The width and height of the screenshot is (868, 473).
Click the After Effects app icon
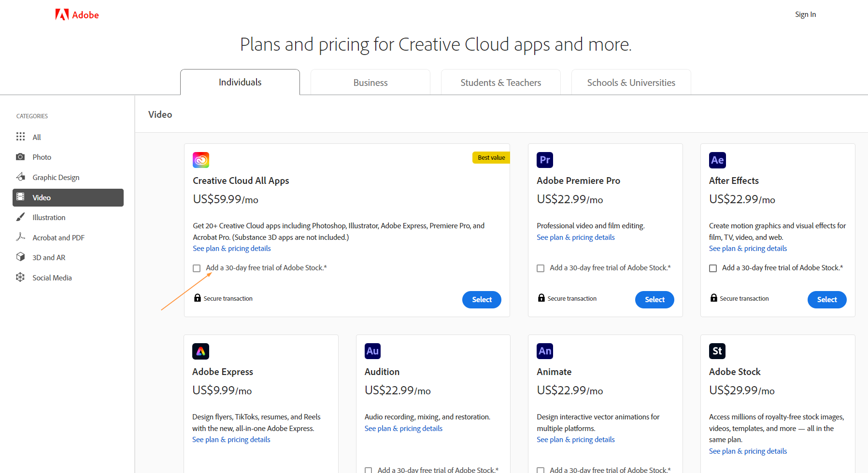coord(717,160)
